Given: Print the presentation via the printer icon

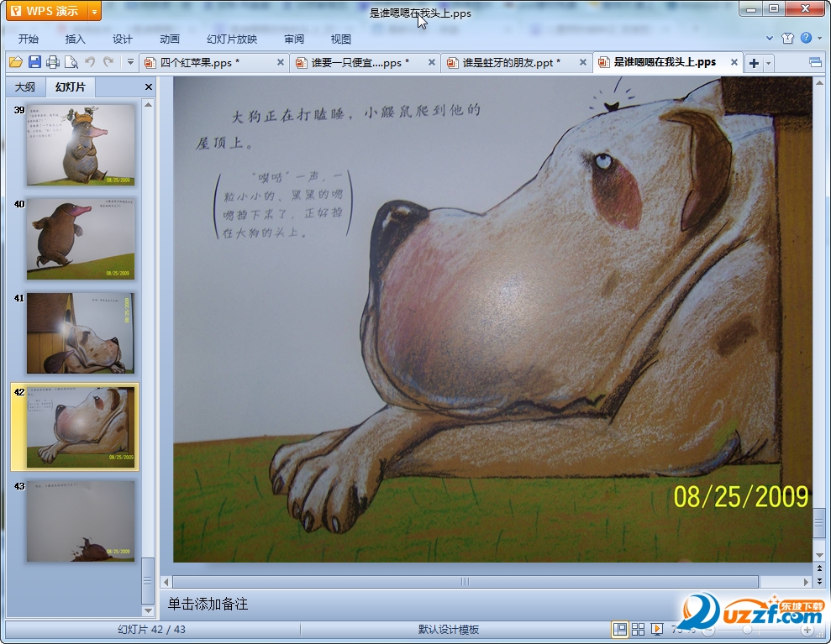Looking at the screenshot, I should click(52, 62).
